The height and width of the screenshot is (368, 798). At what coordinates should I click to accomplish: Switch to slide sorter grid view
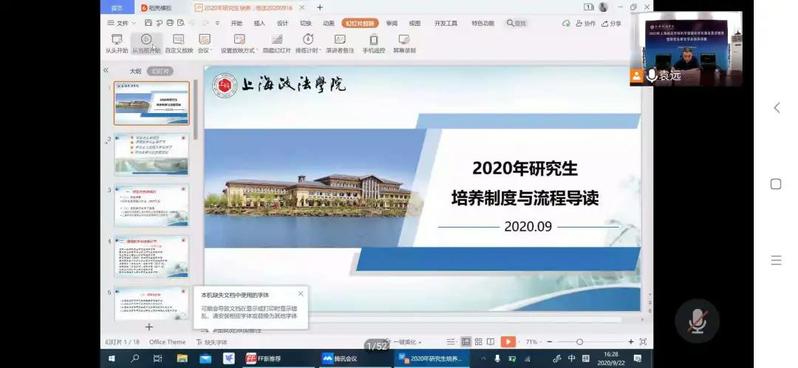pyautogui.click(x=478, y=342)
